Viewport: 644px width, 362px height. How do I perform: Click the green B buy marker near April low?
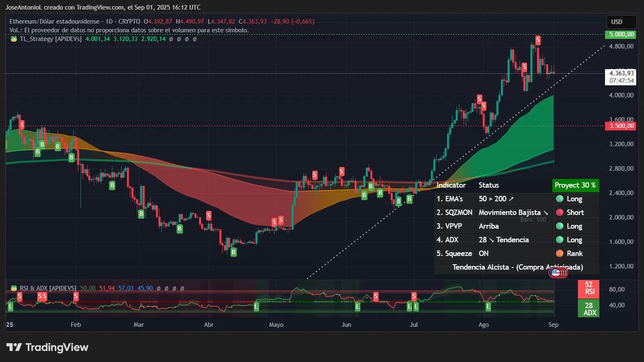tap(233, 252)
